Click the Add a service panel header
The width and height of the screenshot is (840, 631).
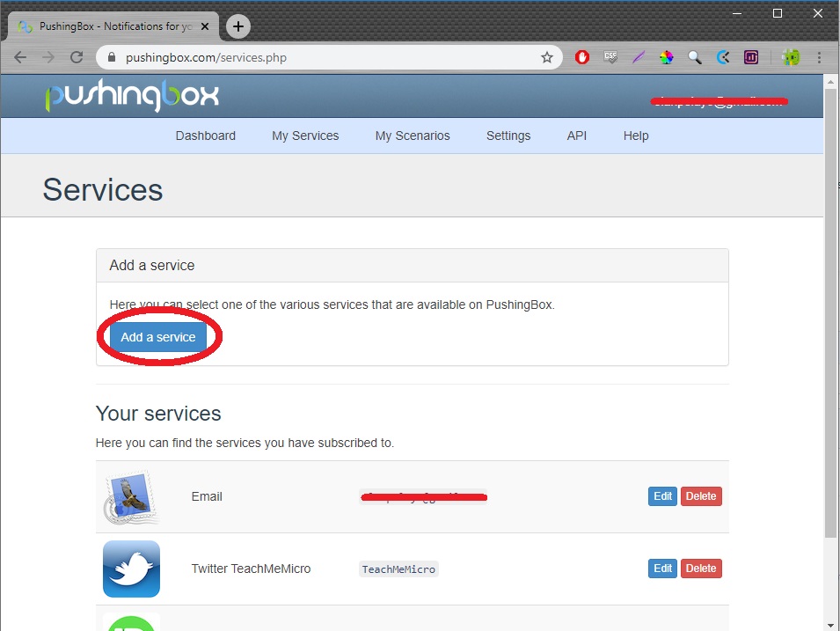pos(412,266)
